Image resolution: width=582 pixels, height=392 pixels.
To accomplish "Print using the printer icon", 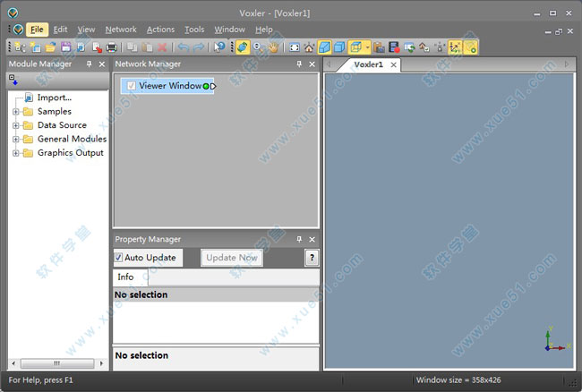I will (x=111, y=47).
